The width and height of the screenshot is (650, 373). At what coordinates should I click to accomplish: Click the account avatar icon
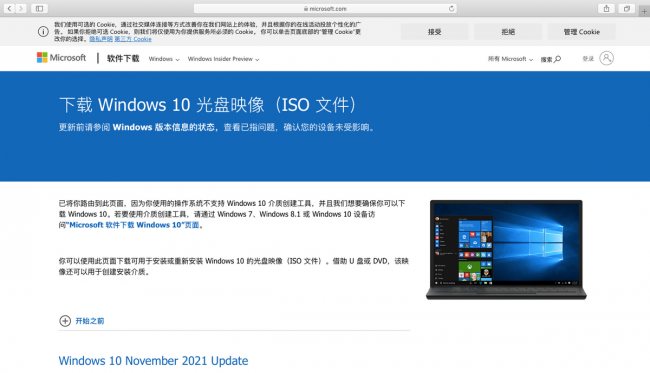click(606, 58)
